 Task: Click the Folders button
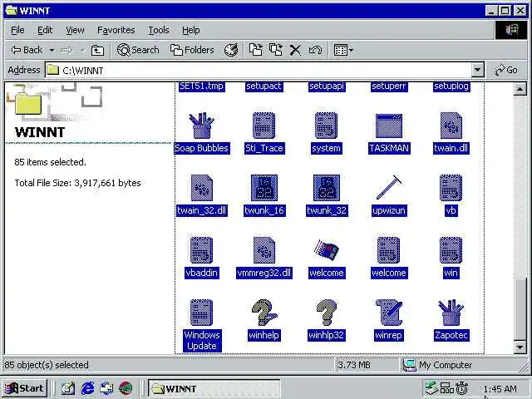[192, 51]
